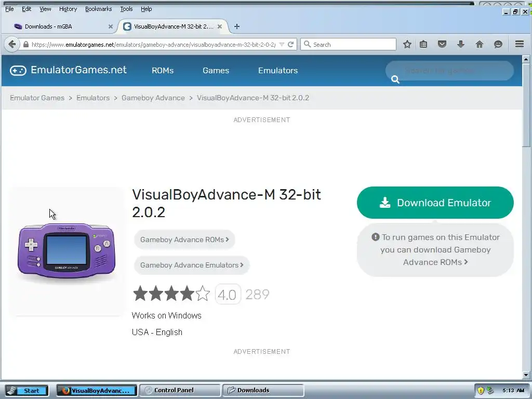The image size is (532, 399).
Task: Click the vertical scrollbar thumb
Action: coord(526,105)
